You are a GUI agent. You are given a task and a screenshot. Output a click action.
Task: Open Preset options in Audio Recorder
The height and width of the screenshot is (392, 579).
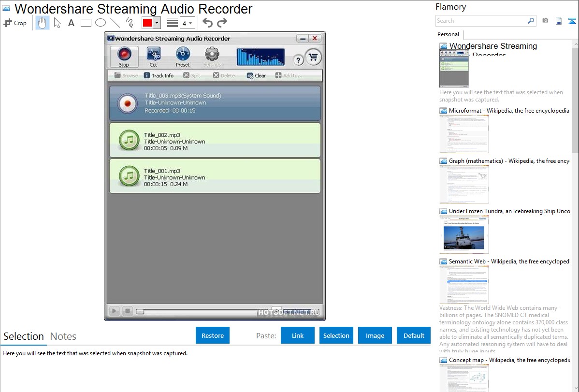[182, 57]
